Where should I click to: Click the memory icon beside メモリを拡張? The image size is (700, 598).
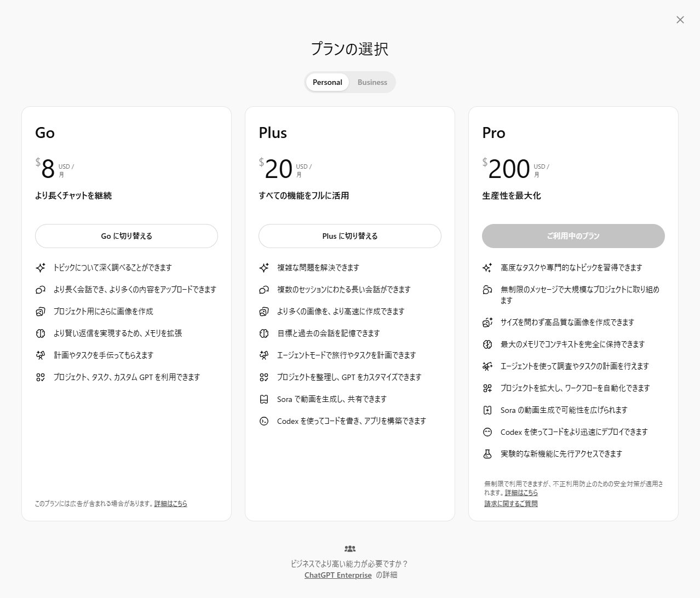(x=40, y=334)
